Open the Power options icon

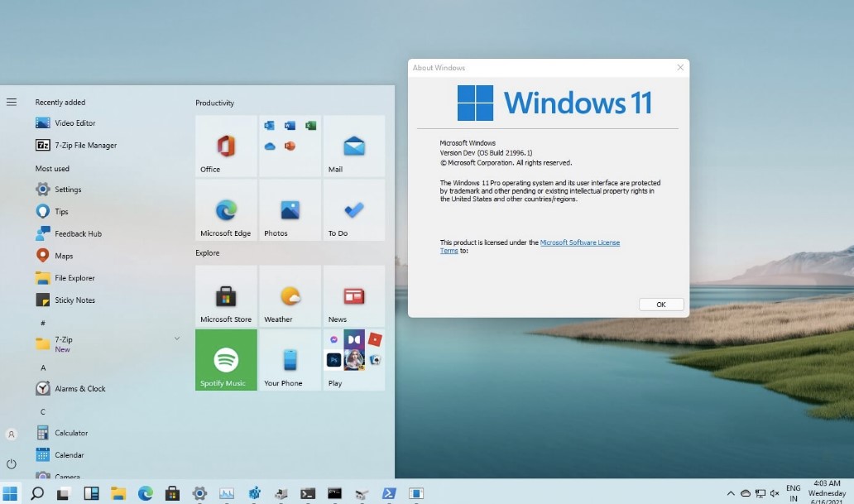[x=12, y=463]
